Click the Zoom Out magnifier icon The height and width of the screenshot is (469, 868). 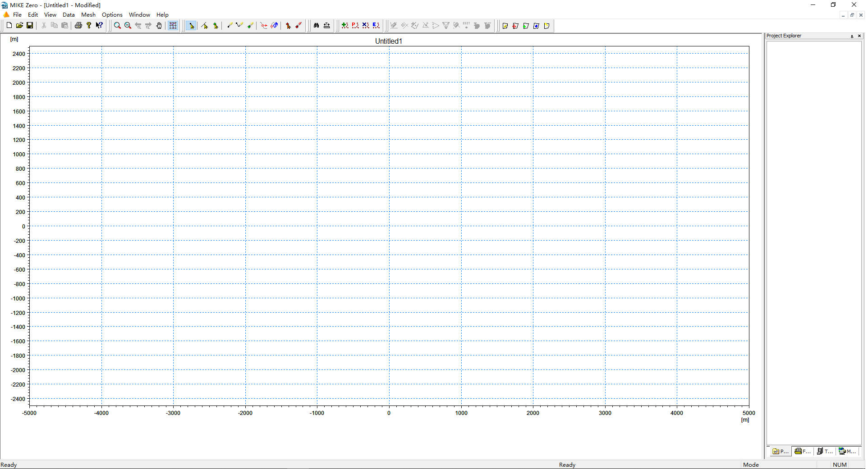point(128,26)
